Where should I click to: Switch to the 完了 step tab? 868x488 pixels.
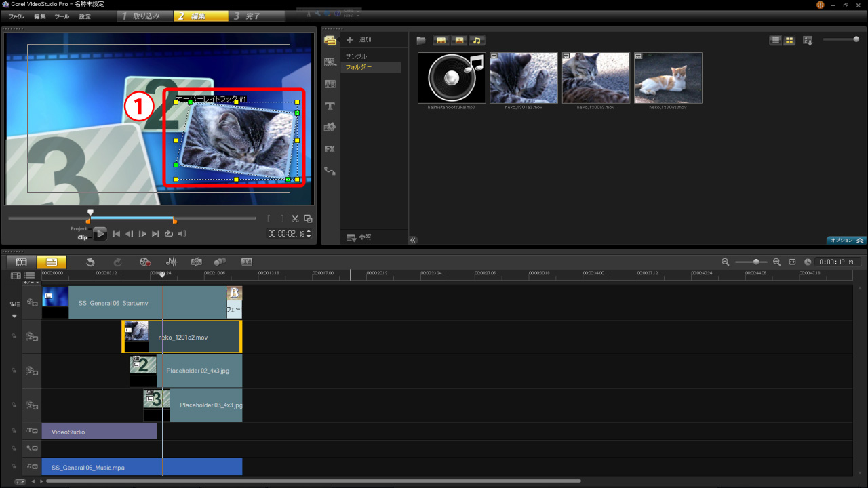point(252,16)
